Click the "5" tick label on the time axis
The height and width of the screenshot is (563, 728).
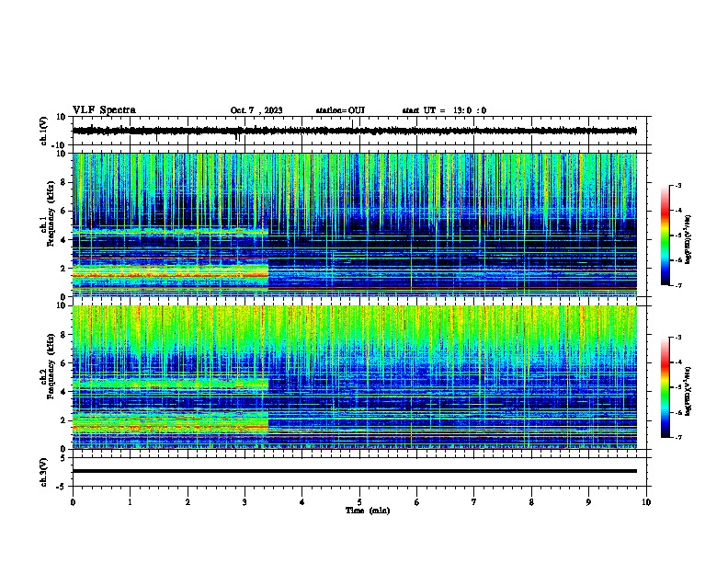[359, 502]
